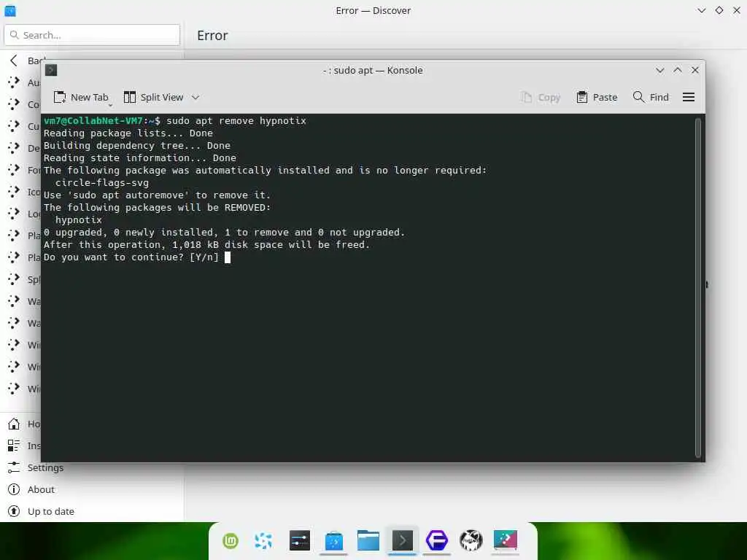Click the category icon beside 'Log' in Discover
This screenshot has height=560, width=747.
(14, 214)
